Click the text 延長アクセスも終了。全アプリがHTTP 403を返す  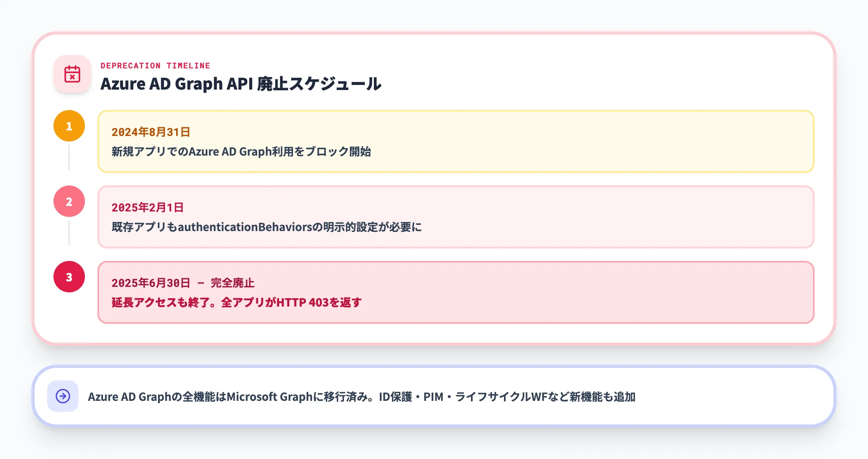click(237, 302)
